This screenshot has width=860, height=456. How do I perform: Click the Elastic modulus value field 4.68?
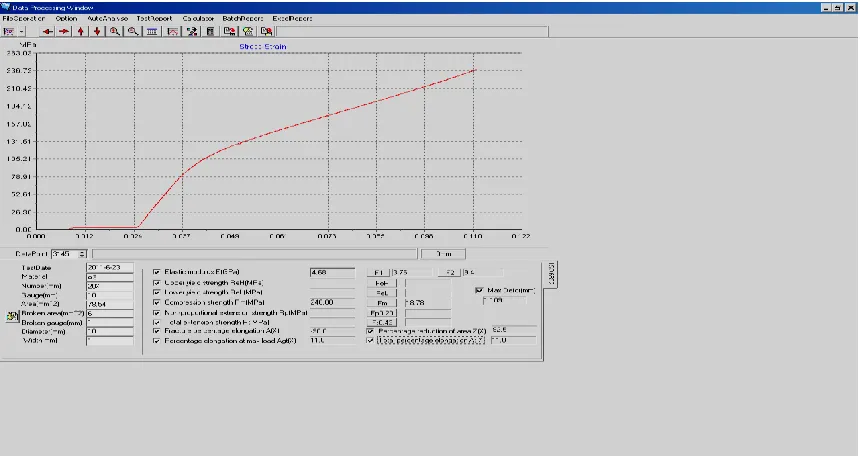tap(332, 272)
